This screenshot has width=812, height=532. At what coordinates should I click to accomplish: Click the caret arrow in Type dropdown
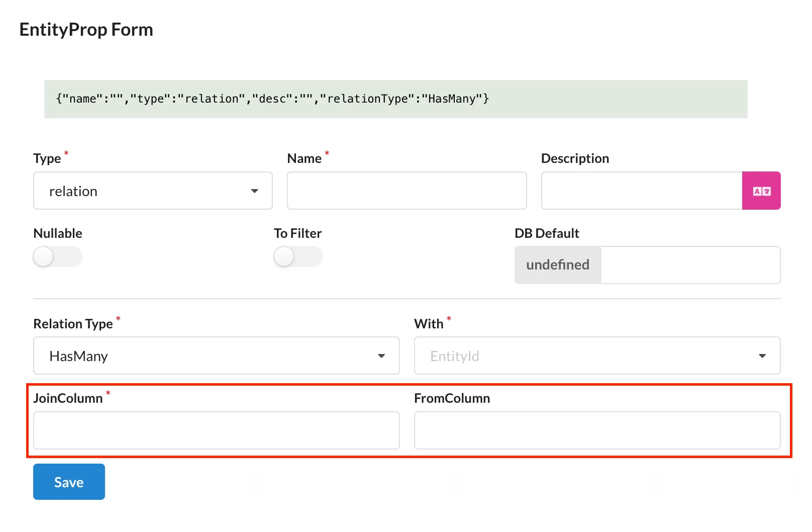pos(254,191)
